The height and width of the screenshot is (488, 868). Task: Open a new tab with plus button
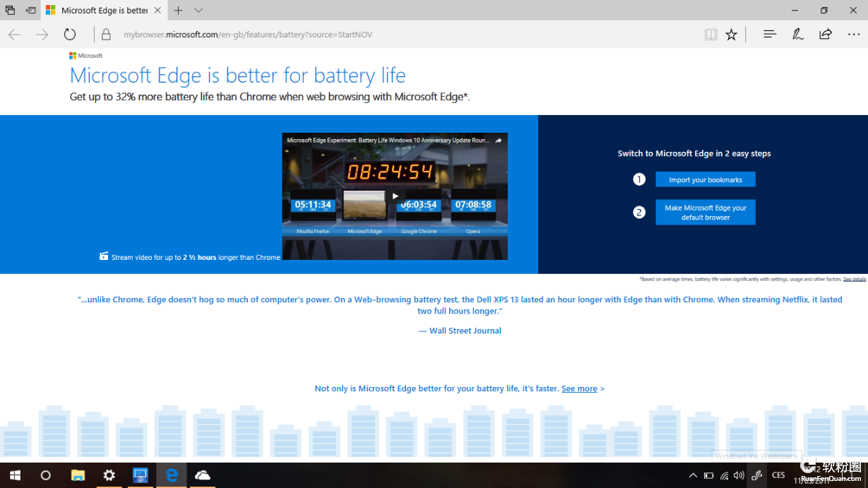(178, 11)
